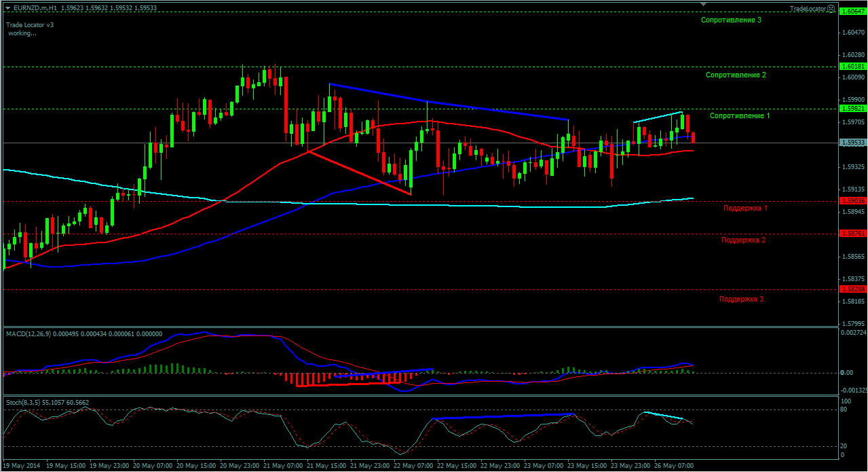
Task: Click the Stochastic scale value 20
Action: 845,446
